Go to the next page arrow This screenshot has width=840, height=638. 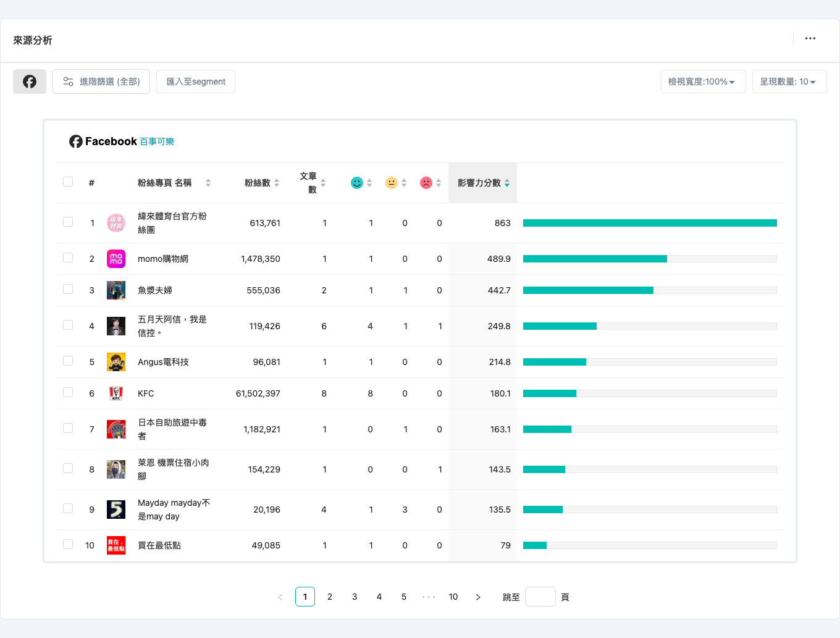click(478, 597)
